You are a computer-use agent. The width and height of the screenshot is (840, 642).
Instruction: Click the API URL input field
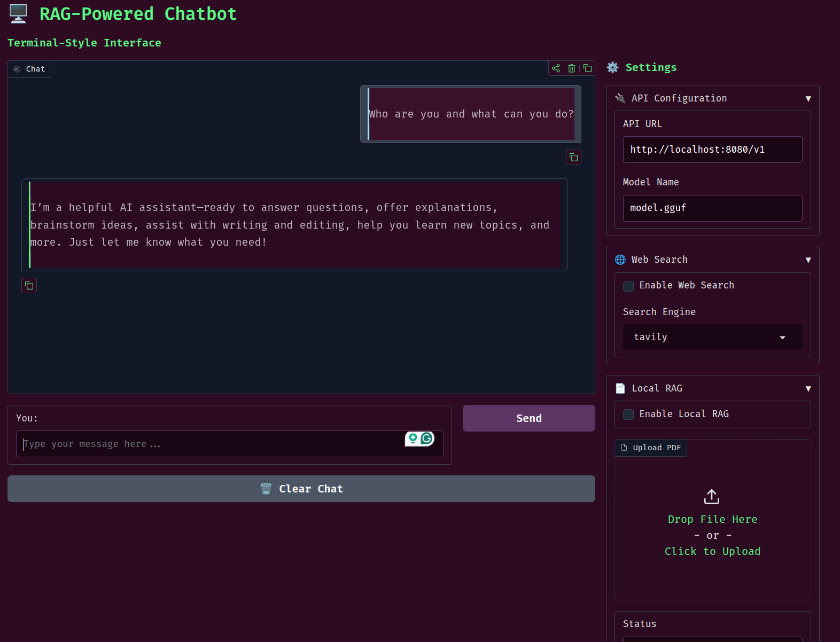click(712, 150)
